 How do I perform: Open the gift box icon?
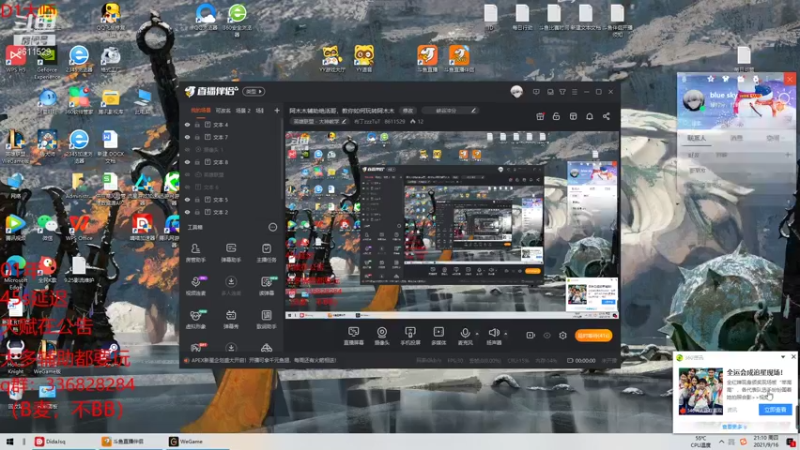tap(540, 116)
